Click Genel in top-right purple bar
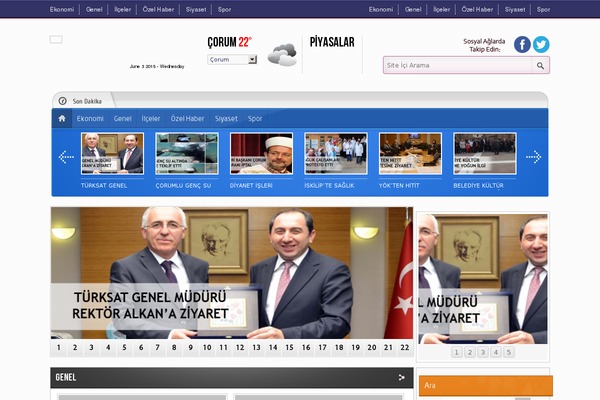Viewport: 600px width, 400px height. coord(413,9)
